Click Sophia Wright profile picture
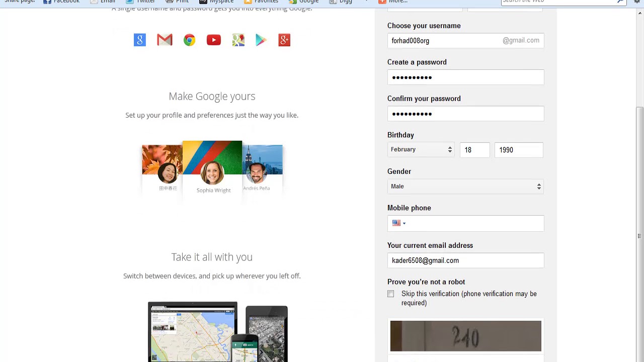 [x=212, y=173]
